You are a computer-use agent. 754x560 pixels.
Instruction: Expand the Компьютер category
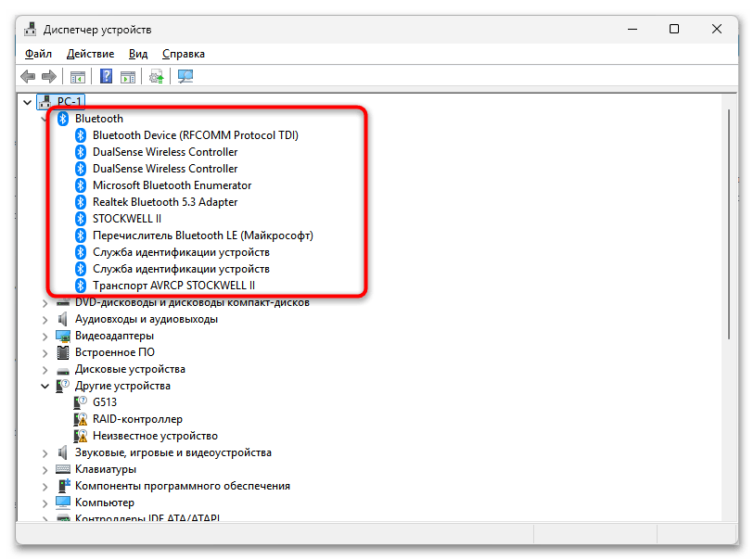pyautogui.click(x=45, y=503)
